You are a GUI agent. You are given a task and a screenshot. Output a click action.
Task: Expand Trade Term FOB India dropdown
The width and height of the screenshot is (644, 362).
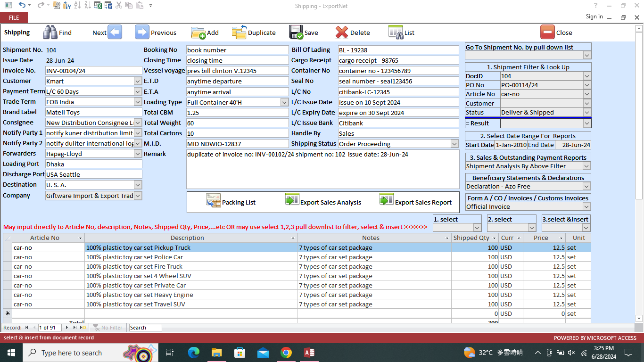coord(138,102)
